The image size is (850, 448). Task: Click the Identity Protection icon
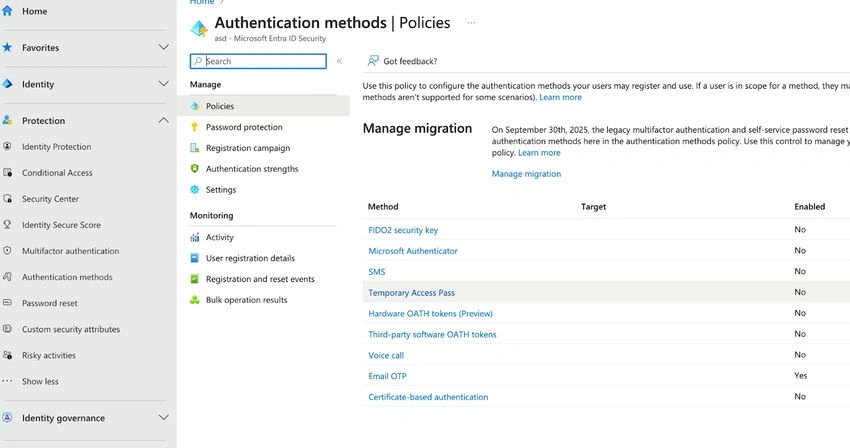click(7, 146)
